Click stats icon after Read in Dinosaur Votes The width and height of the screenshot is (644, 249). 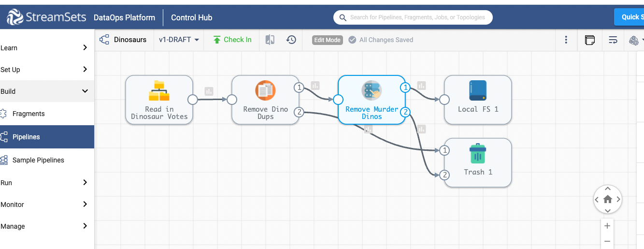pos(209,91)
